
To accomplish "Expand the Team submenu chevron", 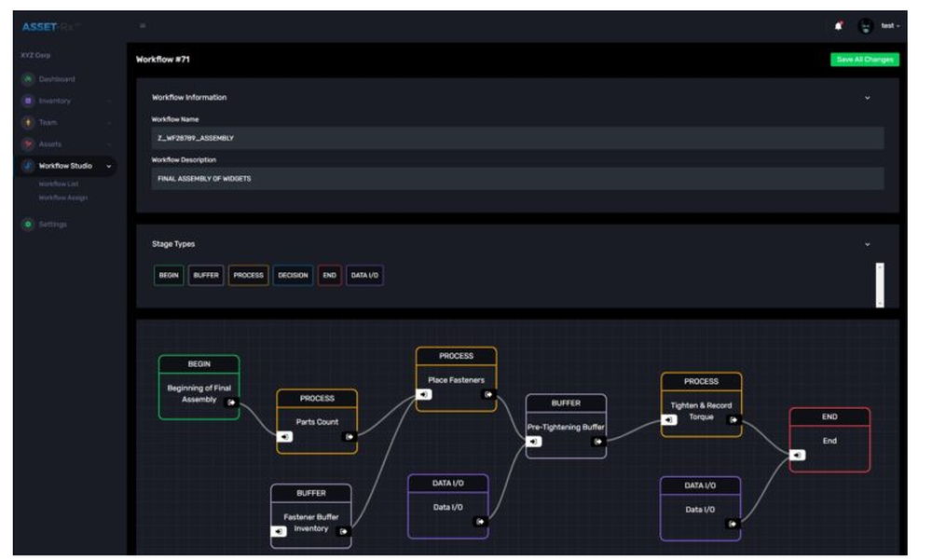I will point(109,123).
